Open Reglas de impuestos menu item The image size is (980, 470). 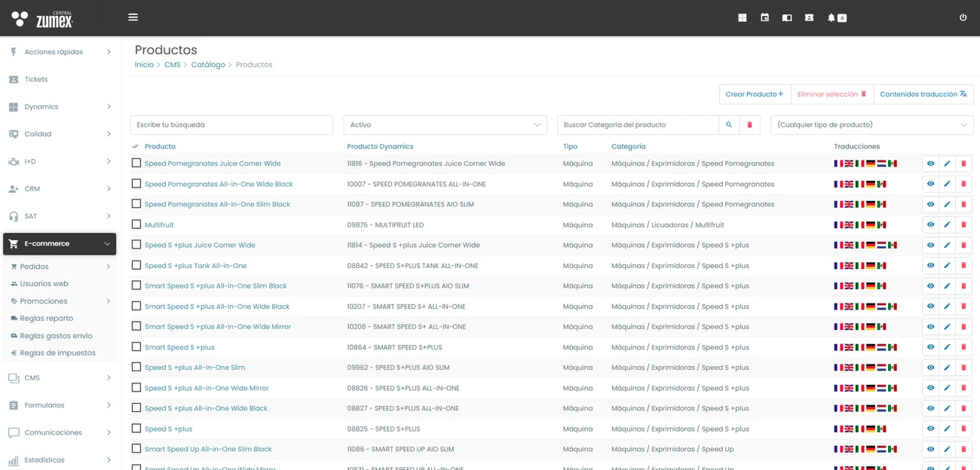57,353
